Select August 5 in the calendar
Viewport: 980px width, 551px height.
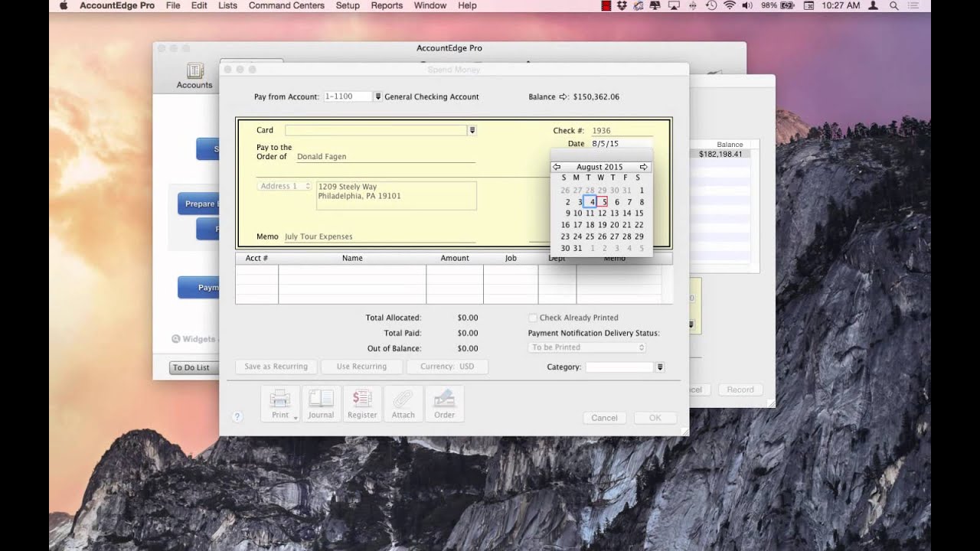tap(603, 202)
